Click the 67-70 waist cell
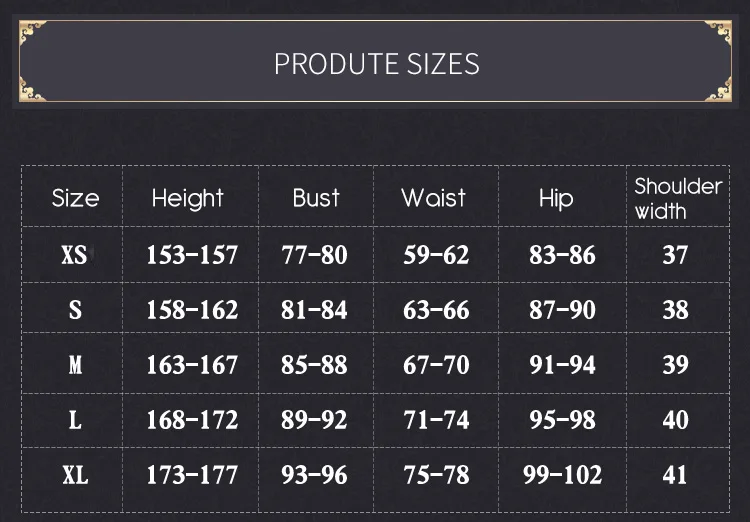 [x=436, y=365]
